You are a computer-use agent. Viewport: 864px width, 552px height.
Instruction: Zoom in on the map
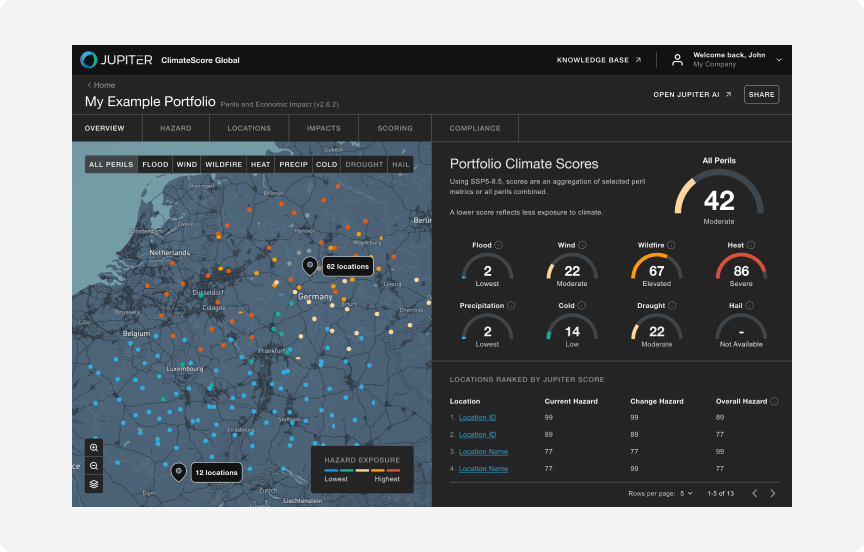(94, 448)
